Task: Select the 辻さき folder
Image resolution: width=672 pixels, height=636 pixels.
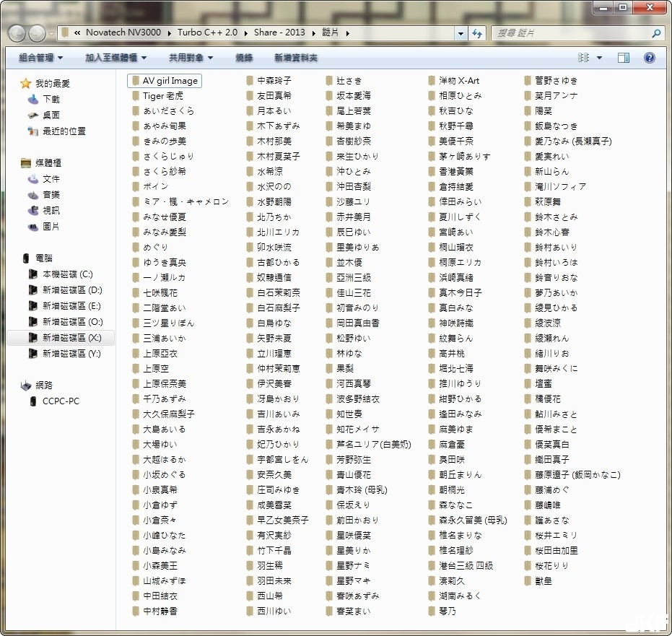Action: [x=344, y=81]
